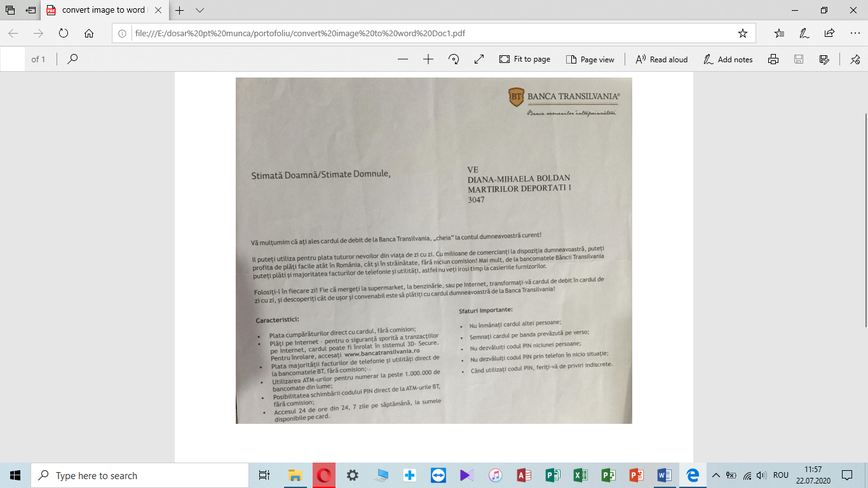Show tab previews chevron
868x488 pixels.
200,10
